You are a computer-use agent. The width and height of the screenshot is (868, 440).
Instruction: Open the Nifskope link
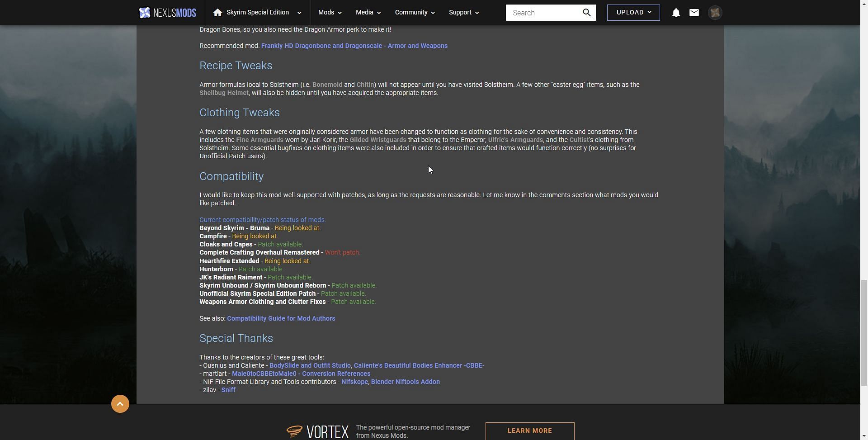point(354,382)
